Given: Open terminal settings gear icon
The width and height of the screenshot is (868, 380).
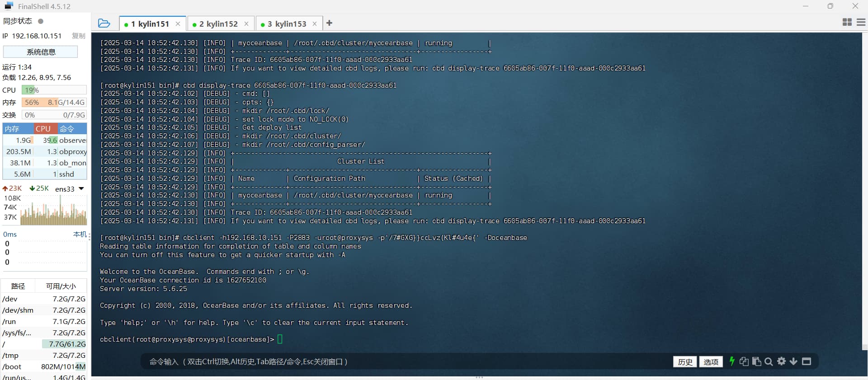Looking at the screenshot, I should [781, 361].
